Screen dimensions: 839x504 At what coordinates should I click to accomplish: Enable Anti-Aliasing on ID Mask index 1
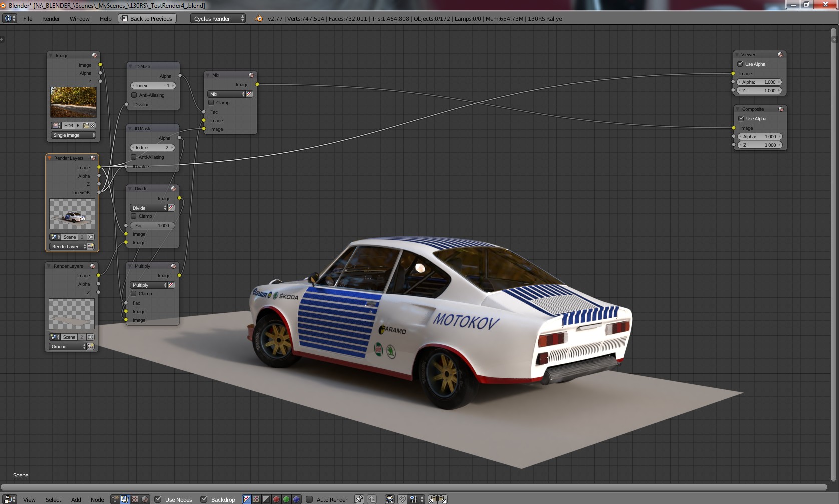click(x=134, y=95)
